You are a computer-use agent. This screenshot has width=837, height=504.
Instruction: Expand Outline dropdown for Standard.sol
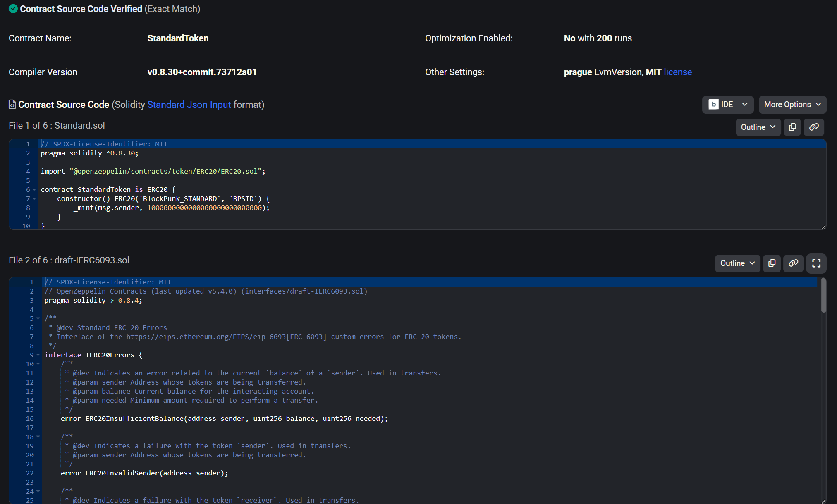(x=758, y=127)
